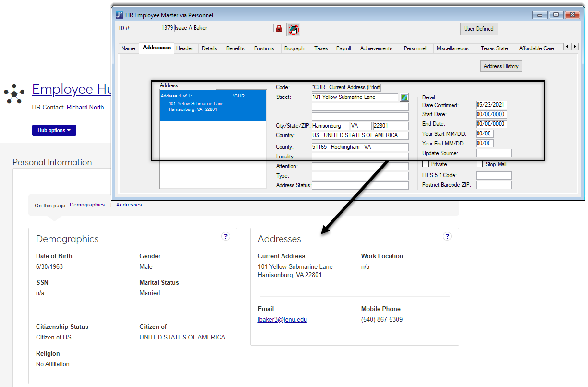Image resolution: width=588 pixels, height=387 pixels.
Task: Click the Employee Hub network logo icon
Action: pos(14,93)
